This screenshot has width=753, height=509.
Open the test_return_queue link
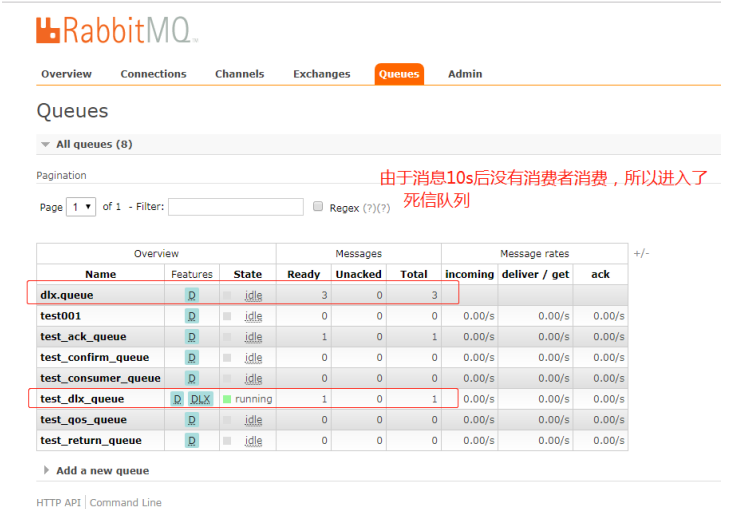tap(91, 440)
